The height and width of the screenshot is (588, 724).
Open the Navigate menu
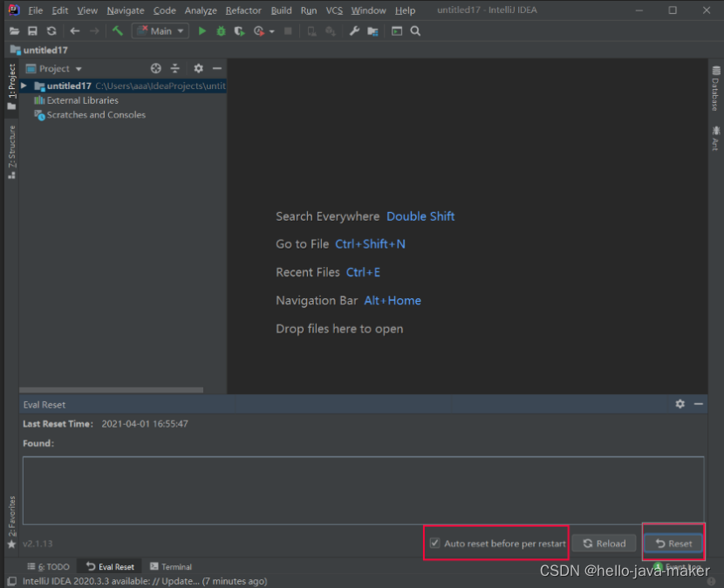click(x=126, y=10)
